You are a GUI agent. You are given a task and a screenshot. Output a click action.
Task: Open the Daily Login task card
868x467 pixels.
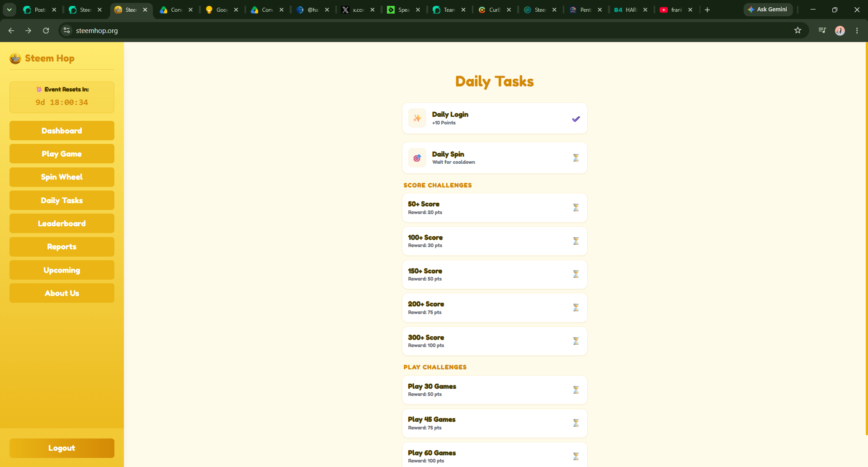coord(495,118)
